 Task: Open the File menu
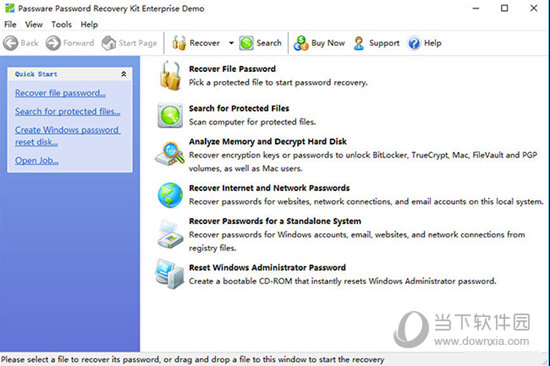[10, 25]
